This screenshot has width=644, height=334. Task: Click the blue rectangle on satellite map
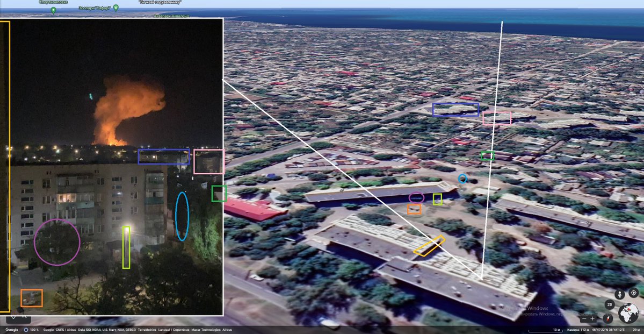(x=455, y=109)
